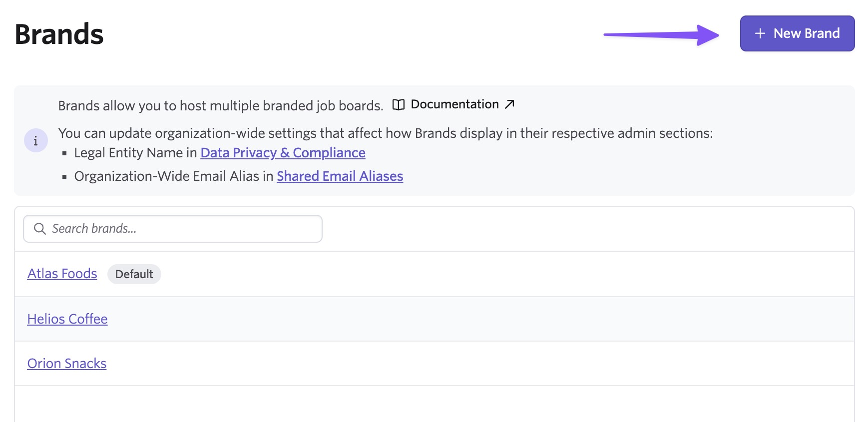Click the magnifying glass search icon
The image size is (868, 422).
[39, 229]
